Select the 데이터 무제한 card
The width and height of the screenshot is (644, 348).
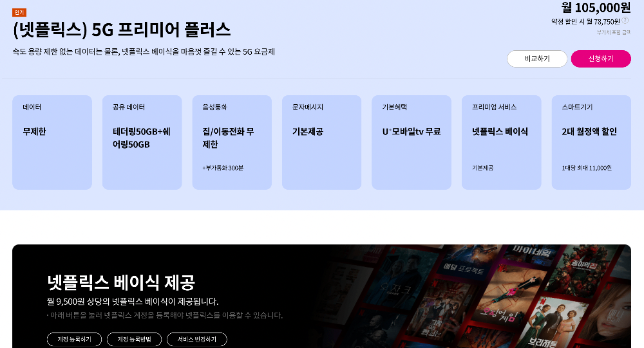point(52,142)
